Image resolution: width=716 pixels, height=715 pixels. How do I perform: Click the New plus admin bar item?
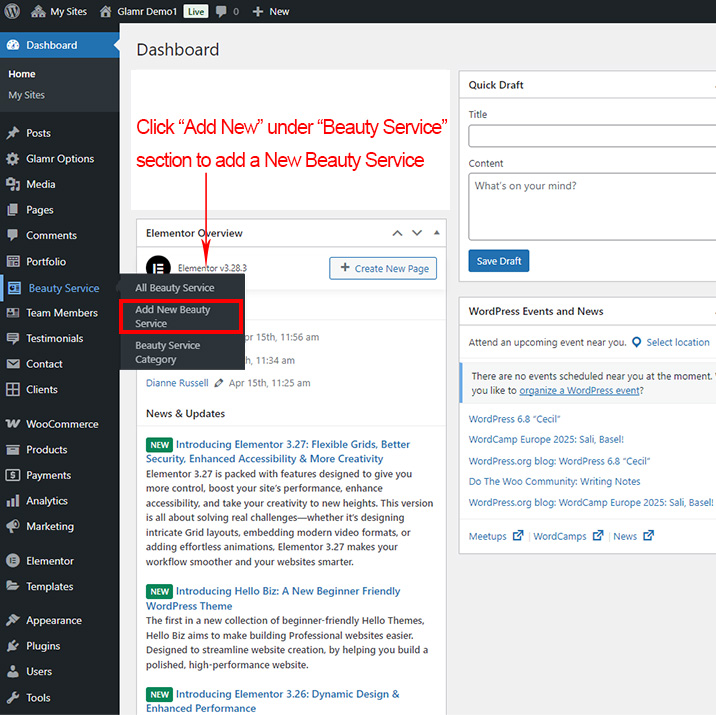(x=271, y=11)
